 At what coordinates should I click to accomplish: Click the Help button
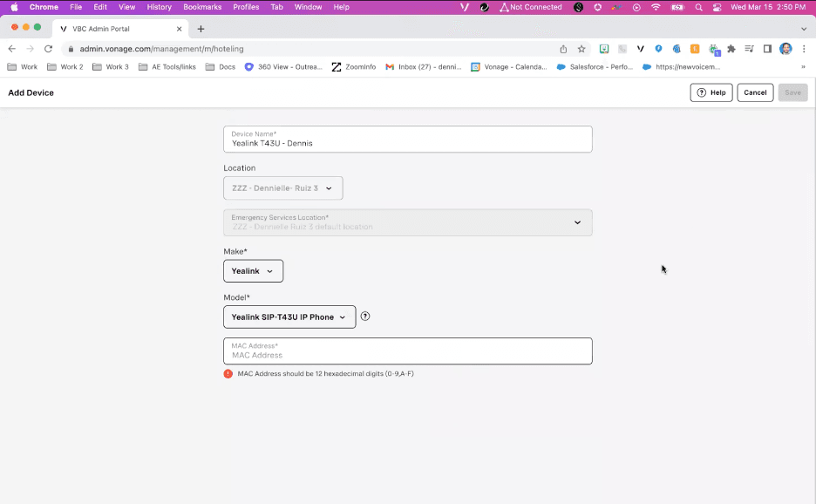[x=711, y=92]
